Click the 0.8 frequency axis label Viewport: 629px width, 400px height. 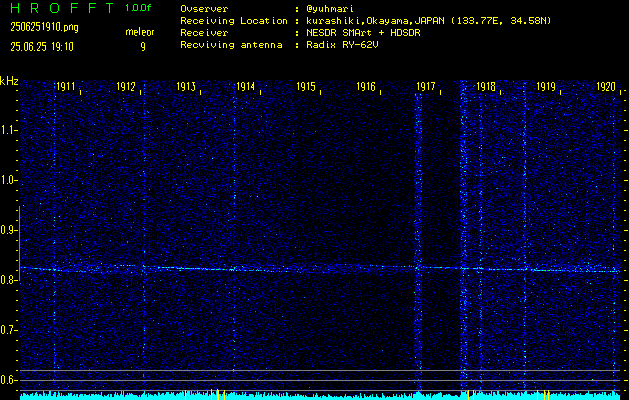pos(7,280)
